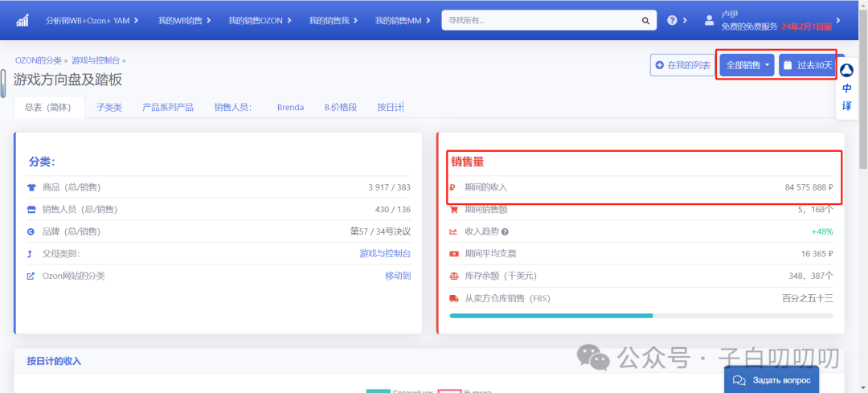Open the 产品系列产品 tab

tap(168, 108)
